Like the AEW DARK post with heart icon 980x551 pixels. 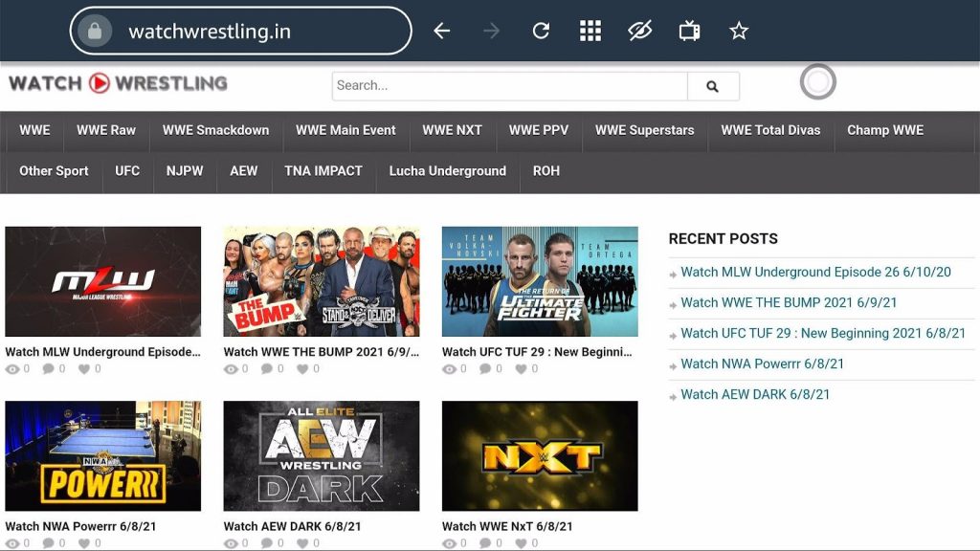(302, 543)
